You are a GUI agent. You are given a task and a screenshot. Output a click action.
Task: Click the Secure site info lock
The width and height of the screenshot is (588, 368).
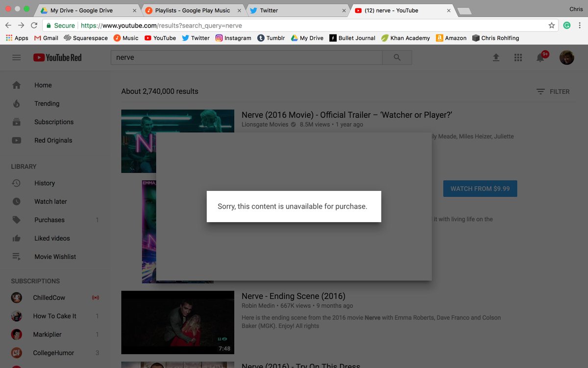click(x=61, y=26)
